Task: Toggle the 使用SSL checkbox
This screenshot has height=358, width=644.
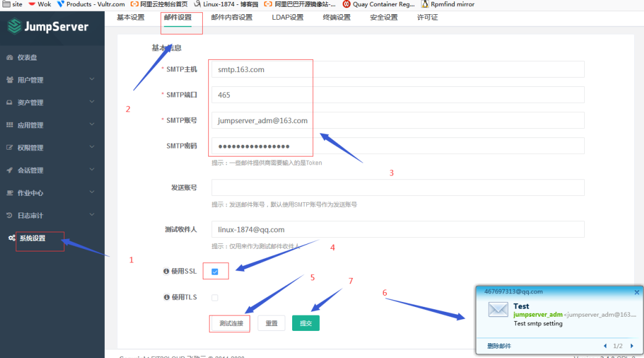Action: (215, 272)
